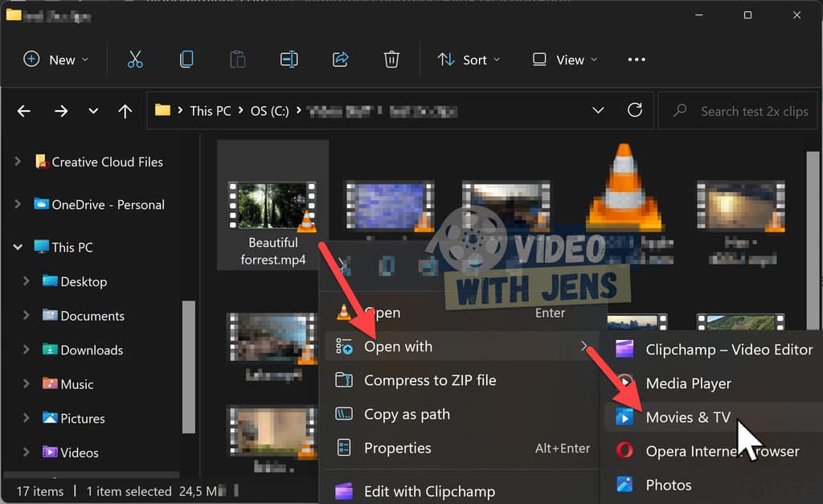Click the Copy icon in toolbar
823x504 pixels.
pyautogui.click(x=186, y=59)
